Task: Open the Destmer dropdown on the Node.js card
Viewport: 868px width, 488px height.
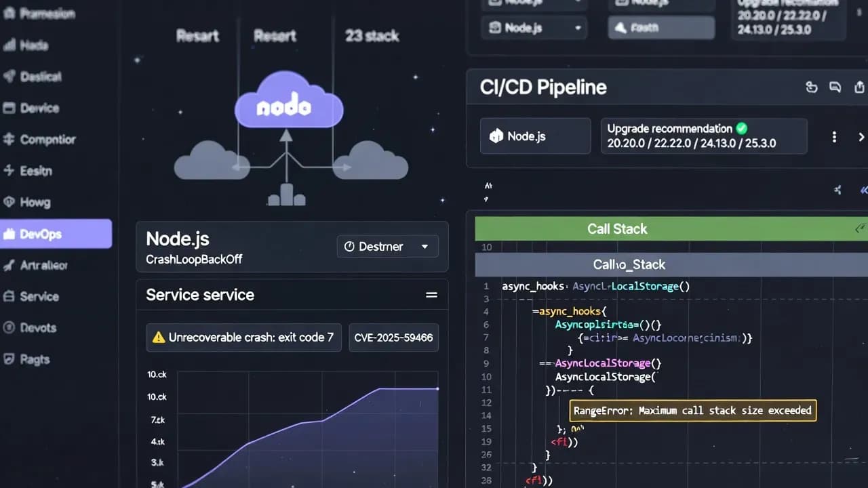Action: click(387, 246)
